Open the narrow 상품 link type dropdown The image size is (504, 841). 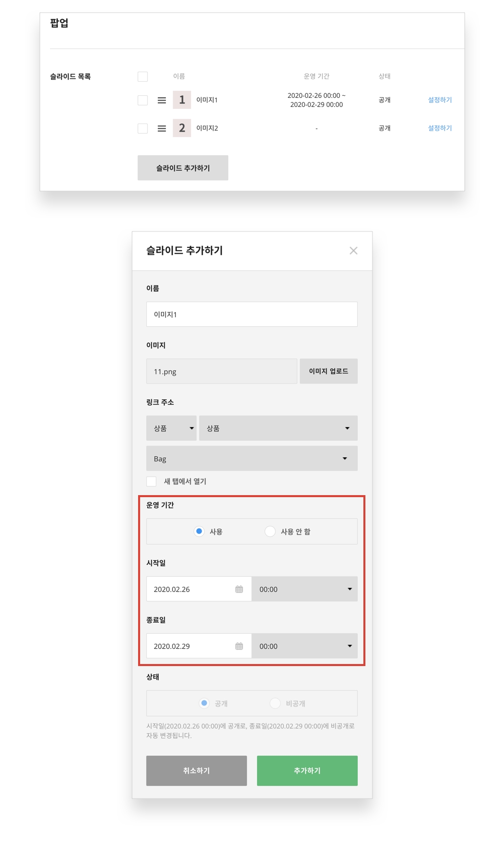pos(171,428)
